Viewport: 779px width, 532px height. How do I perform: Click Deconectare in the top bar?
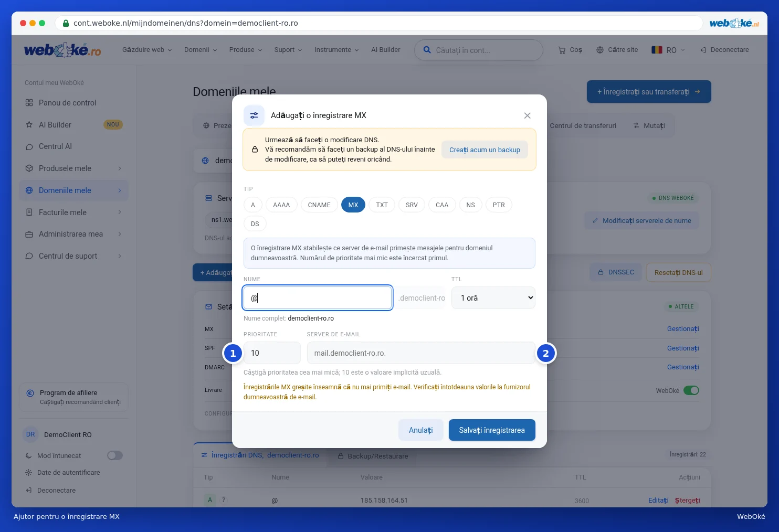click(x=724, y=50)
